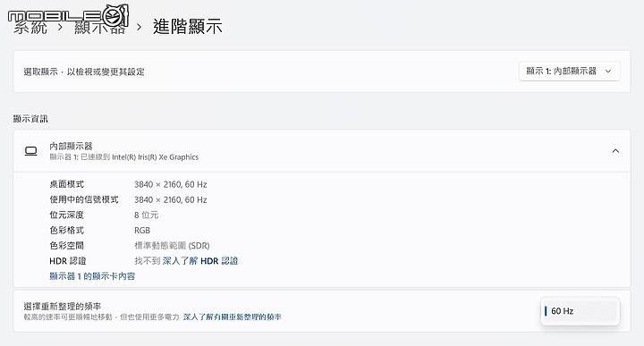Click the 色彩空間 SDR value text
The height and width of the screenshot is (346, 644).
pyautogui.click(x=172, y=246)
